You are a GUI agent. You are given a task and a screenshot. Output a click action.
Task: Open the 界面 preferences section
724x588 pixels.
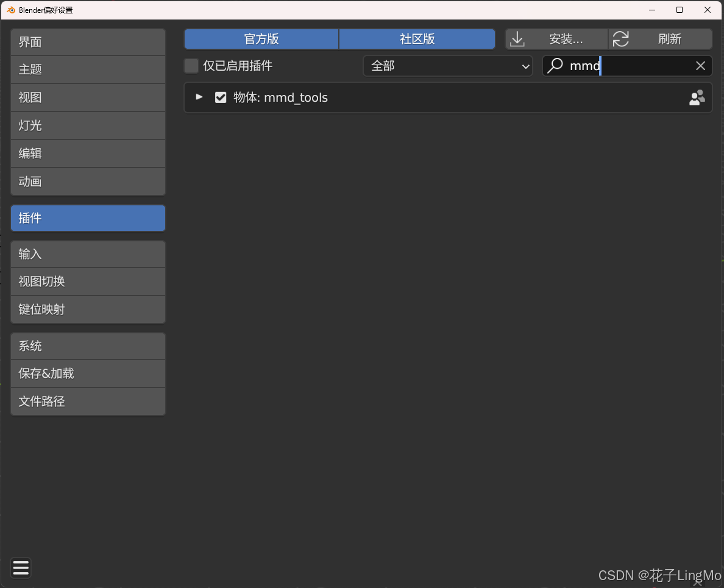(88, 42)
